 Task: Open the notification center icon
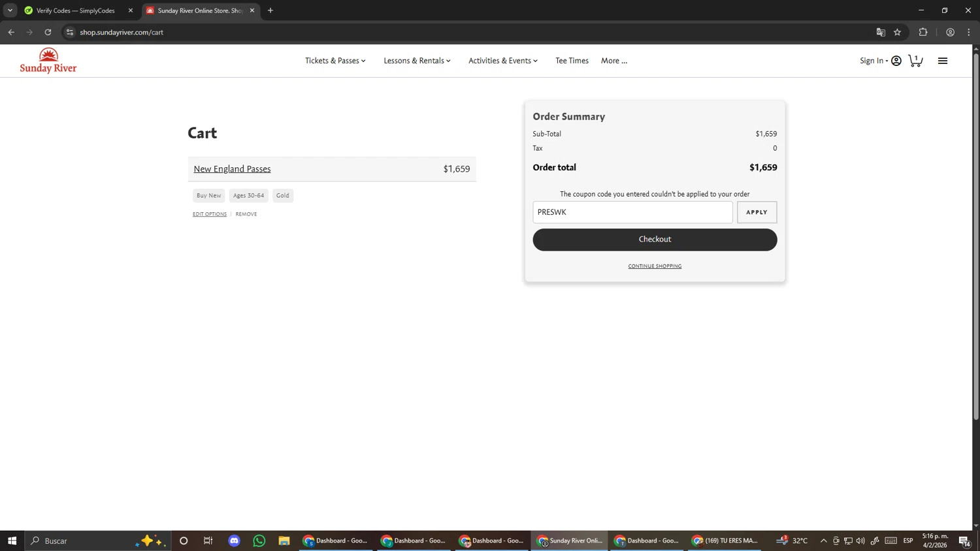[964, 541]
